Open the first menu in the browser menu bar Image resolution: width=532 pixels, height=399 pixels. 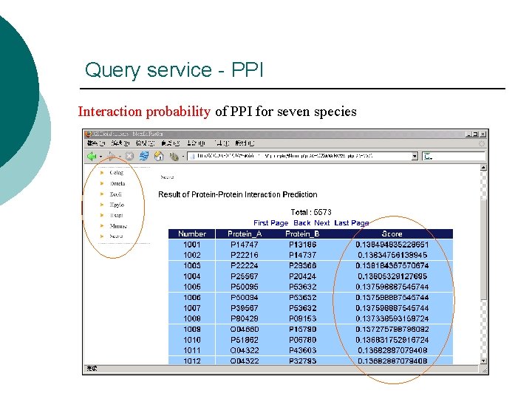coord(96,143)
